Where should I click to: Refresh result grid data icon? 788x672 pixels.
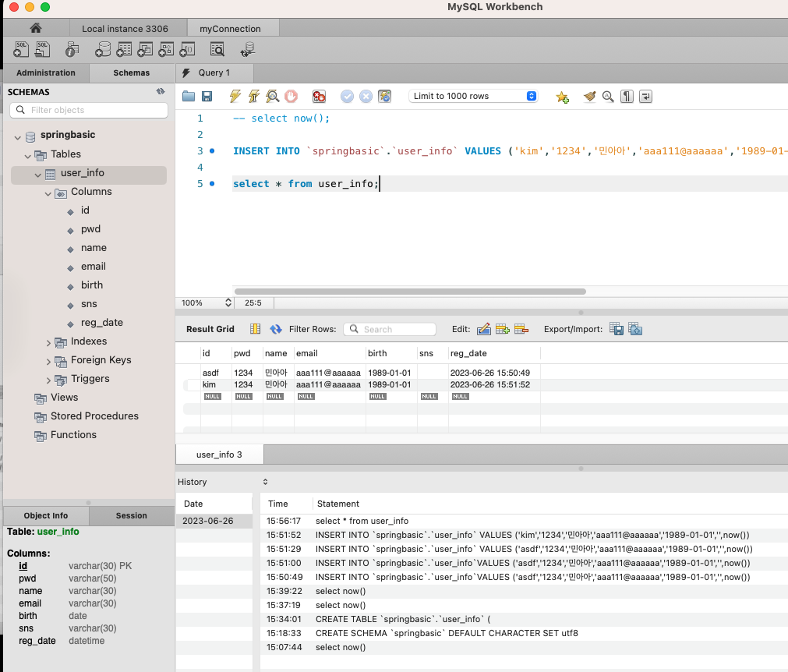pos(276,329)
